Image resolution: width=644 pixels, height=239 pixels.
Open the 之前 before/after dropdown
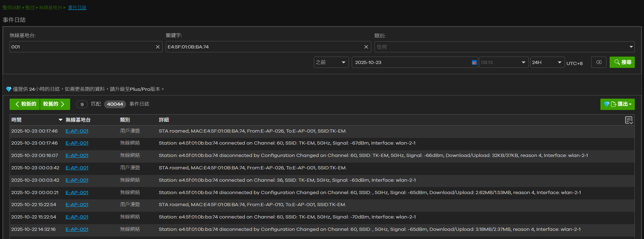click(331, 62)
